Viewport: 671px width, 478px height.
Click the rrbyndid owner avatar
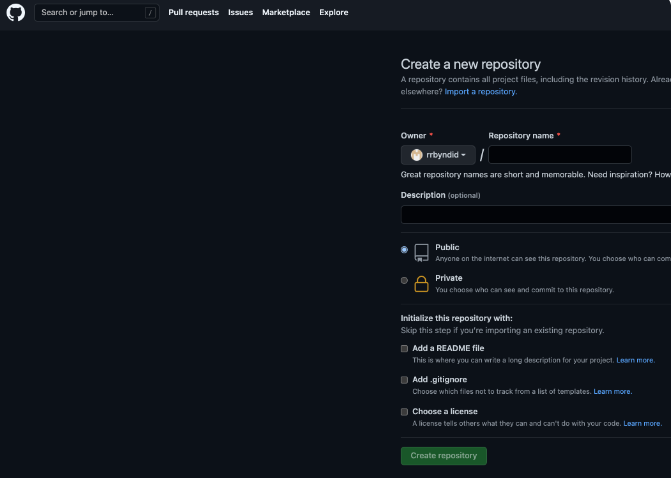tap(416, 155)
